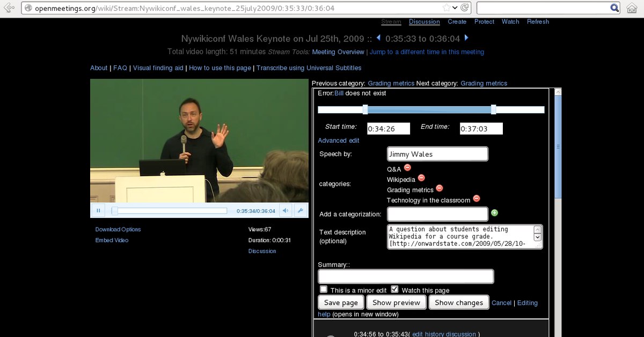The height and width of the screenshot is (337, 644).
Task: Open the Discussion tab at the top
Action: pyautogui.click(x=425, y=22)
